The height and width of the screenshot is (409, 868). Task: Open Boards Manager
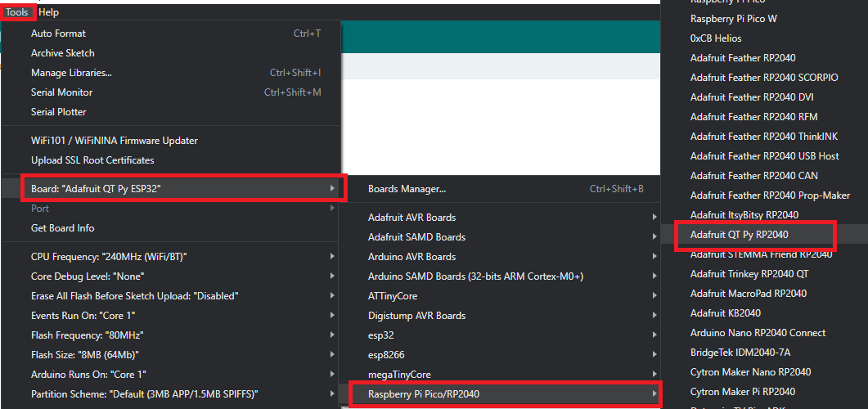pos(407,189)
